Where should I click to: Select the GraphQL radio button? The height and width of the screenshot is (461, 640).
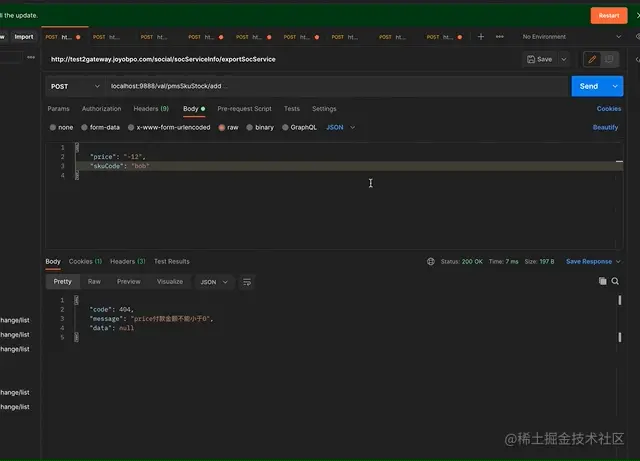pos(285,127)
